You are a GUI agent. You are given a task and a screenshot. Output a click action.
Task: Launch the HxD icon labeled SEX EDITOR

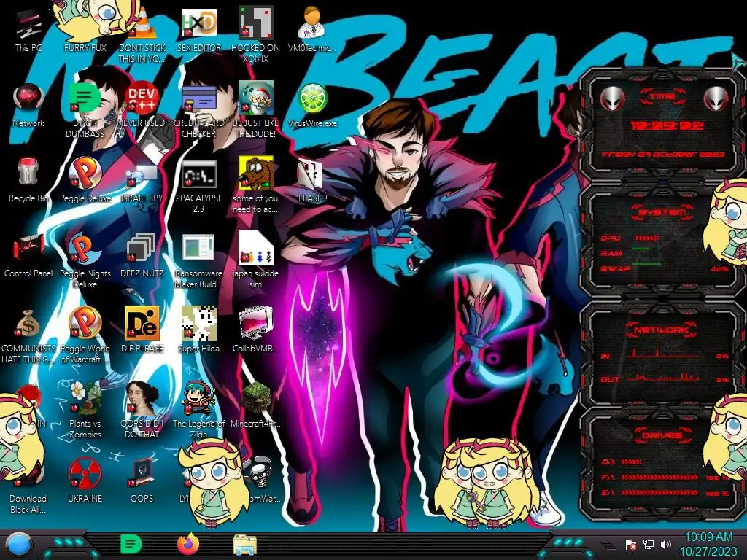pyautogui.click(x=198, y=29)
